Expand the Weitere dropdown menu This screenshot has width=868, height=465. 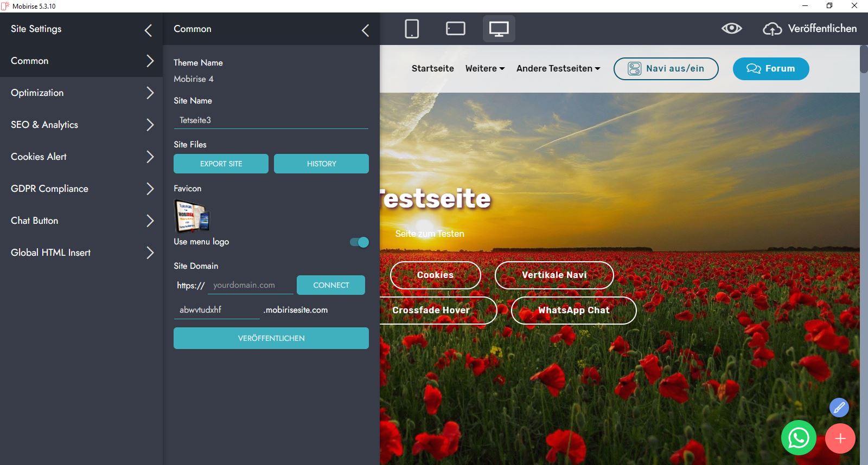[484, 69]
